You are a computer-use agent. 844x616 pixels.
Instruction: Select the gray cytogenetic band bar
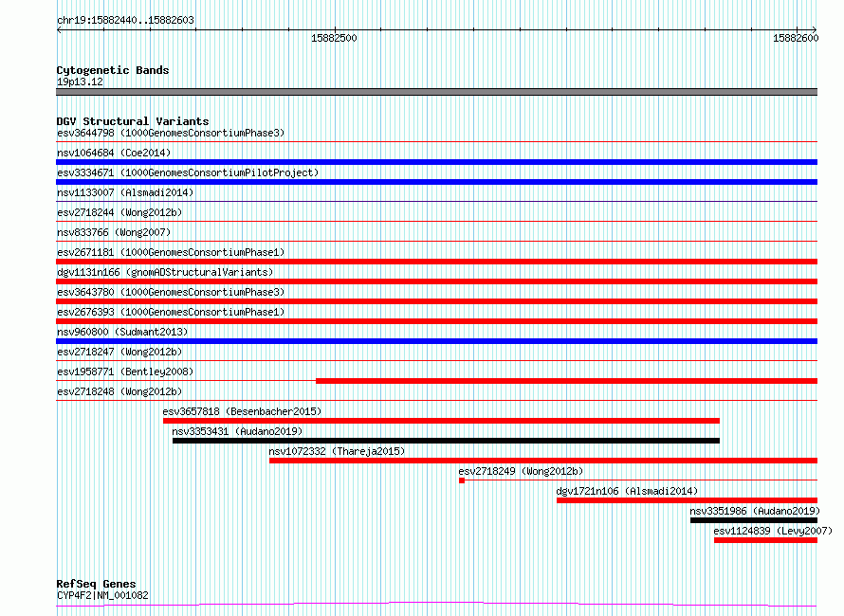(436, 92)
